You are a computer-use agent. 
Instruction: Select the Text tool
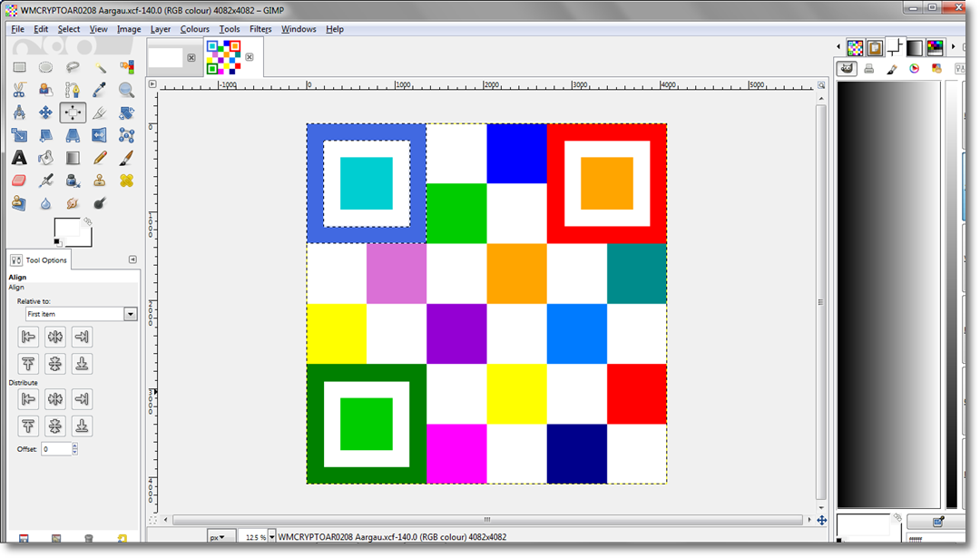(x=19, y=158)
